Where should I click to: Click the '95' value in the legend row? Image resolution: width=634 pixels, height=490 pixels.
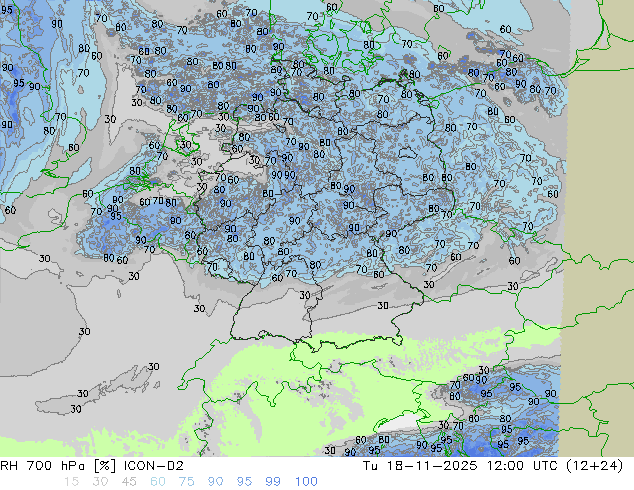click(244, 482)
